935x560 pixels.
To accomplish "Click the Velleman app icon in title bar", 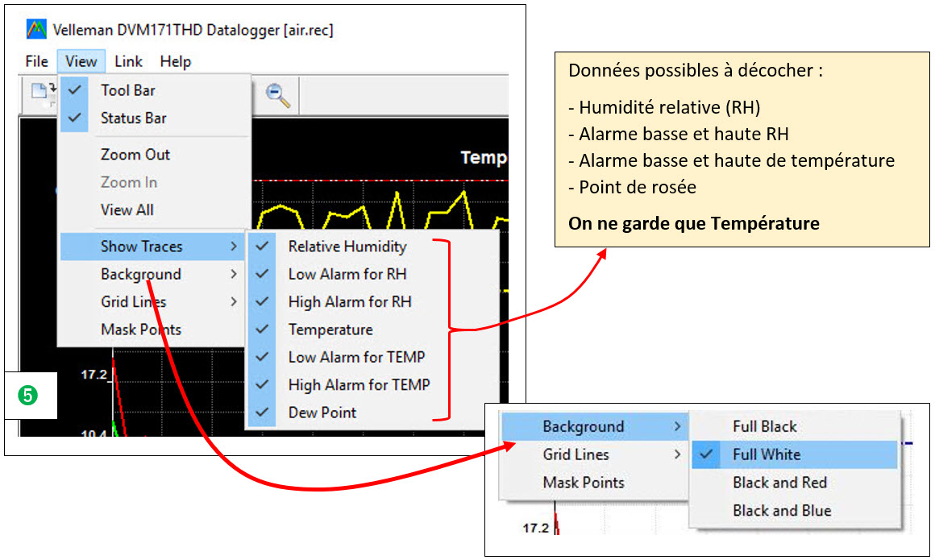I will 36,30.
